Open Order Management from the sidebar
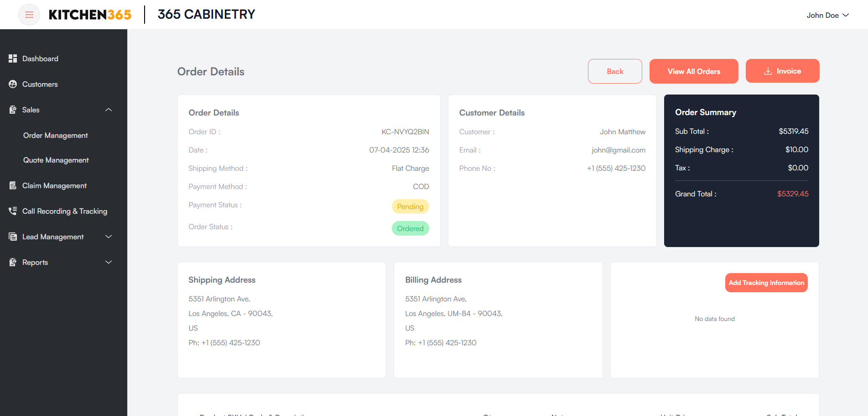Viewport: 868px width, 416px height. tap(55, 135)
